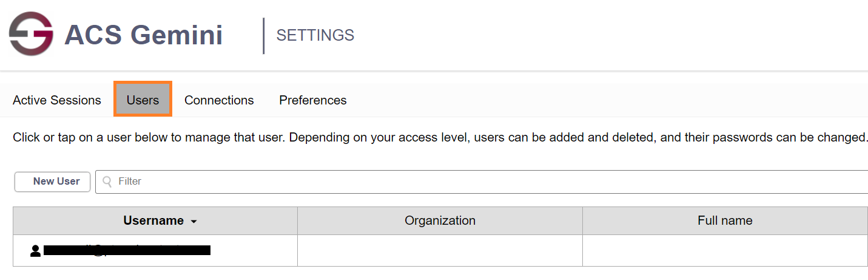Click the user's empty Full name cell

coord(725,250)
